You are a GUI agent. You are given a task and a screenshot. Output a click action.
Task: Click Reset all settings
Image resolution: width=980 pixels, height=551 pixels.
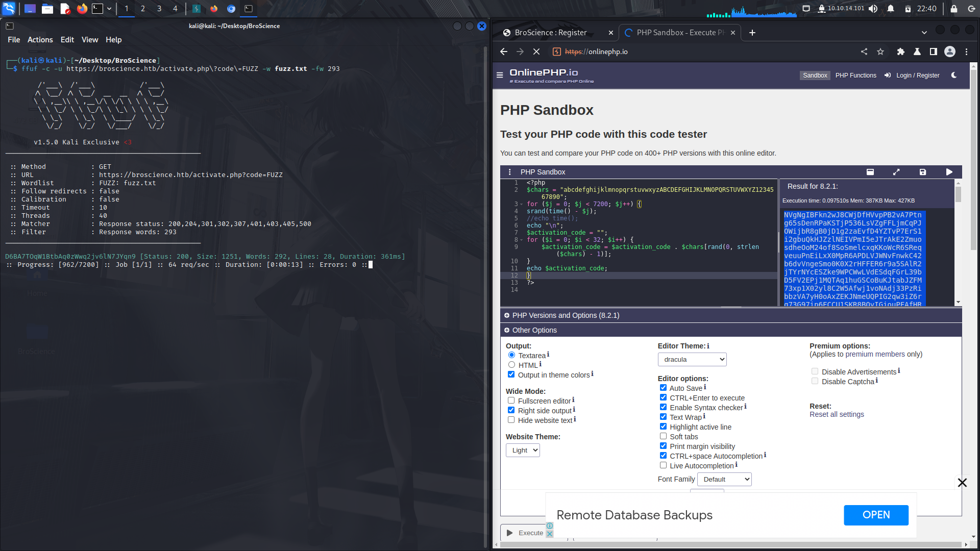click(837, 414)
